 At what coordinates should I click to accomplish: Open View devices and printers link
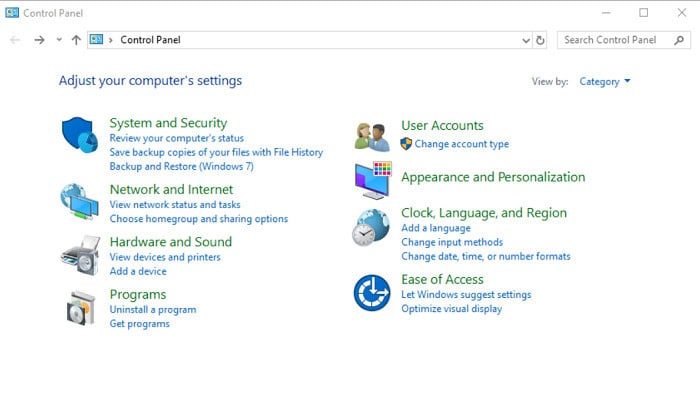tap(165, 257)
